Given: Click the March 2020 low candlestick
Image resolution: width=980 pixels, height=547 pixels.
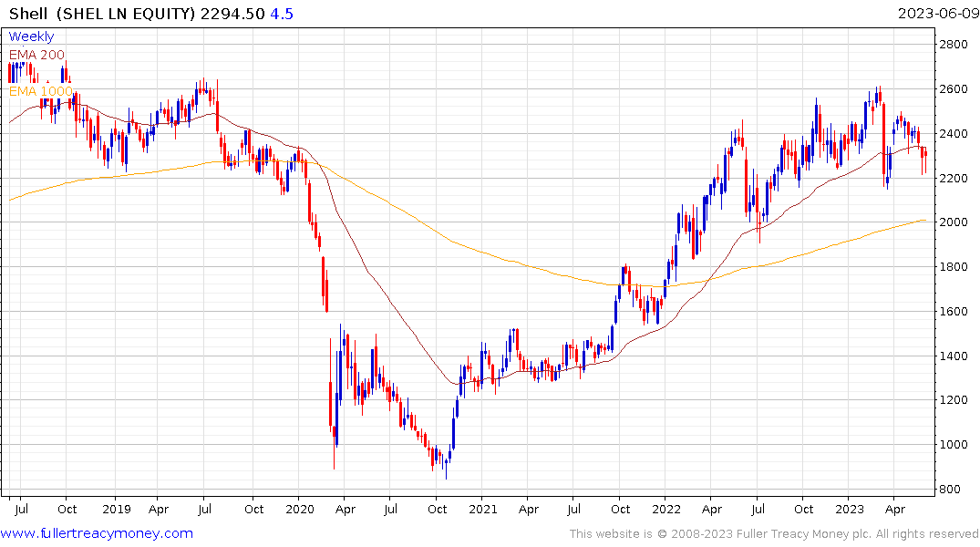Looking at the screenshot, I should (x=334, y=447).
